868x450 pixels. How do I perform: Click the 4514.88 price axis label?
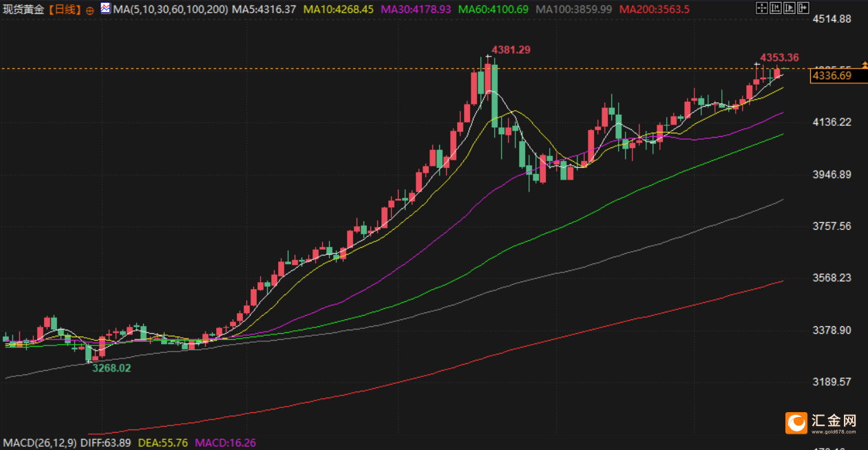(x=832, y=19)
